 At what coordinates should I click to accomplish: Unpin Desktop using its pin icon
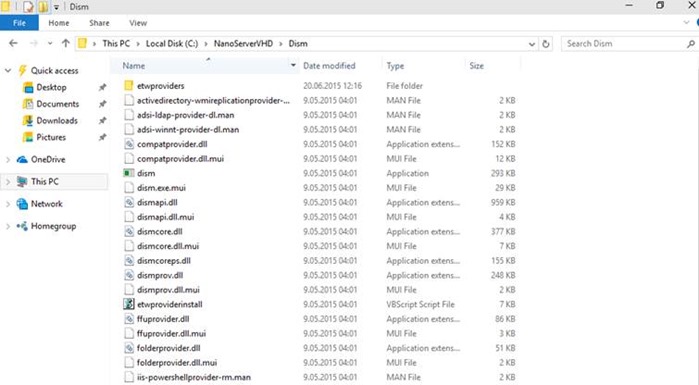(102, 87)
